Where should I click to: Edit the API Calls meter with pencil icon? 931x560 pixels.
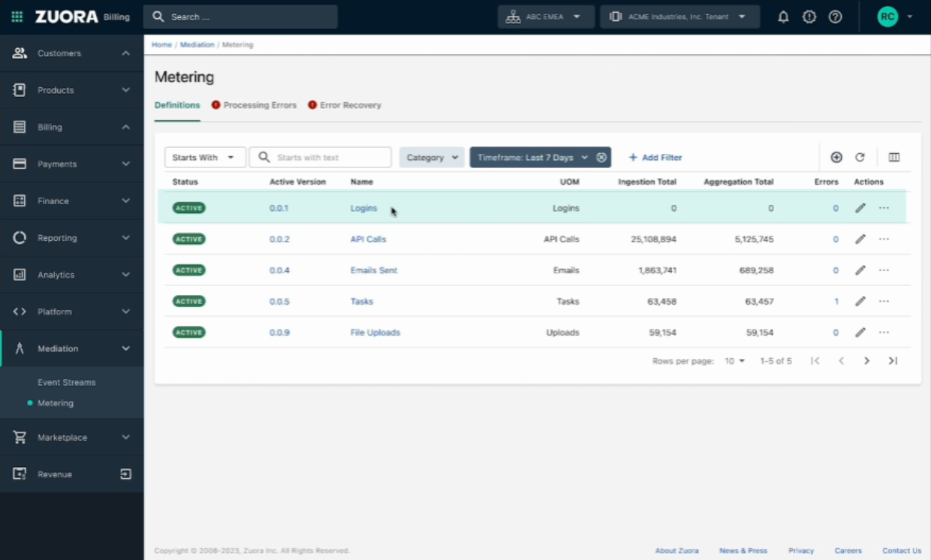click(860, 239)
